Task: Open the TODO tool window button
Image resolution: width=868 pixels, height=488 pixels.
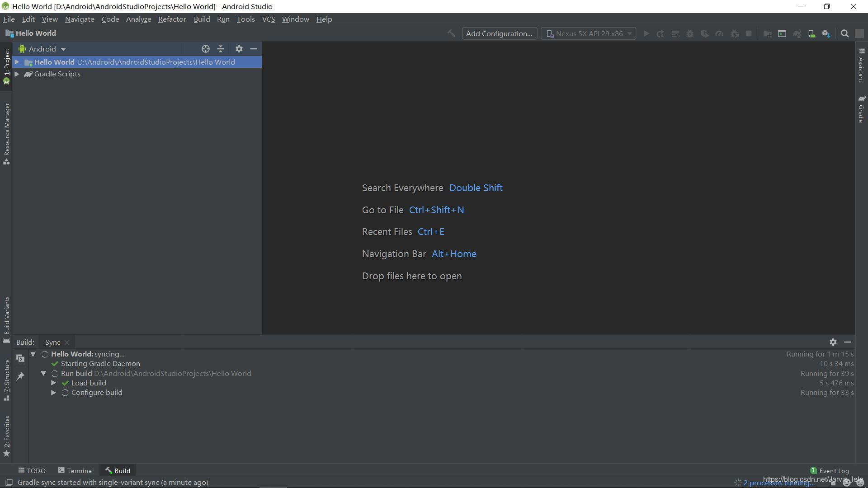Action: [32, 470]
